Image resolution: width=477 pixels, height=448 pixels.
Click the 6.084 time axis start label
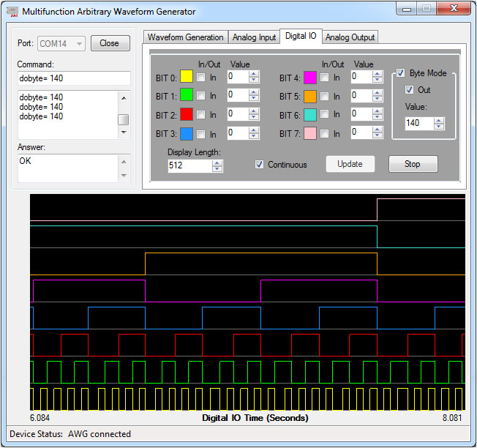(x=40, y=418)
